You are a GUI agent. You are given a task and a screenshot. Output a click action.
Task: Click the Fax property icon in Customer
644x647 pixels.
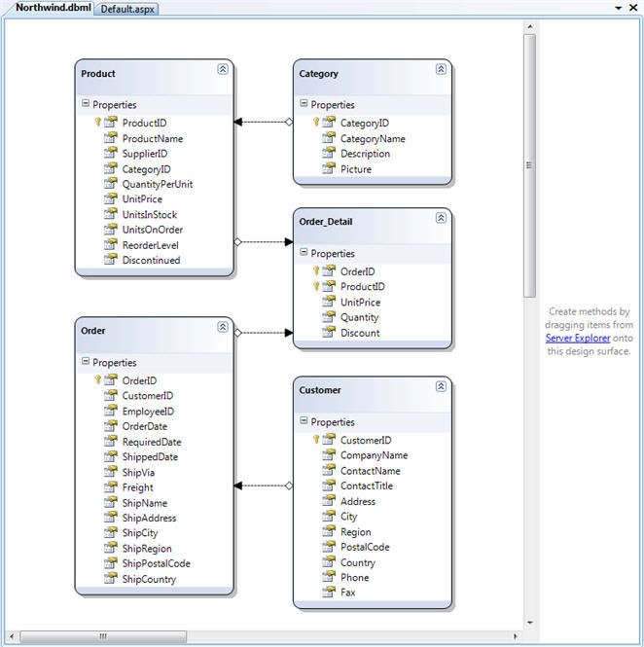[x=329, y=592]
